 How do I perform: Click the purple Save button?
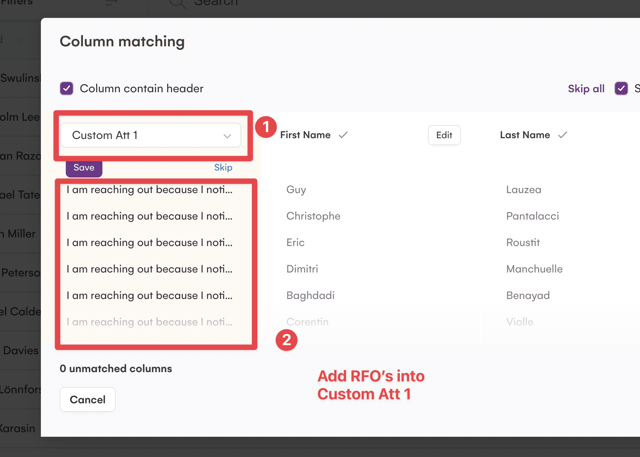[84, 167]
